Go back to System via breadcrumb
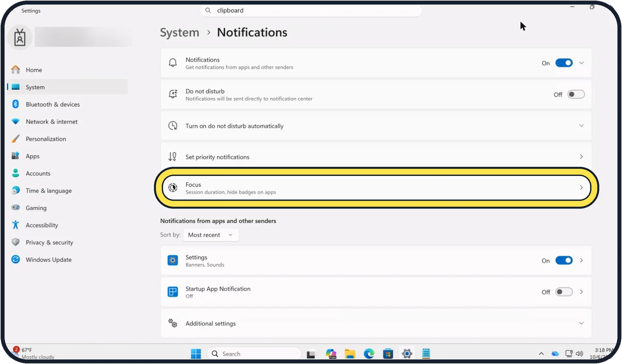This screenshot has width=622, height=364. coord(180,32)
